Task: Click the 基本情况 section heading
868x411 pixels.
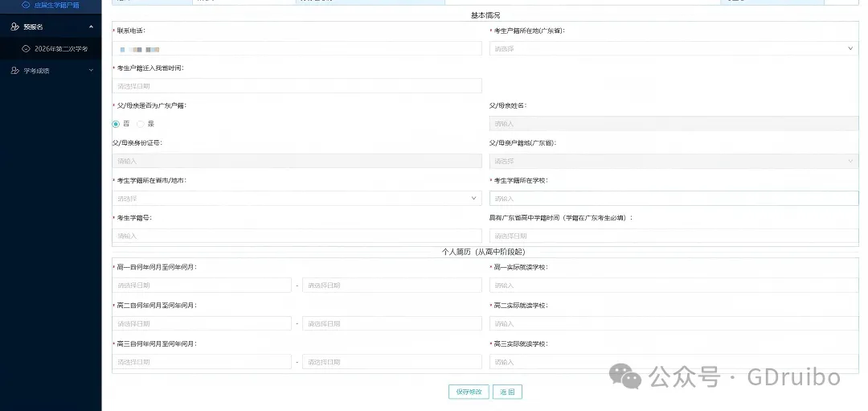Action: click(485, 15)
